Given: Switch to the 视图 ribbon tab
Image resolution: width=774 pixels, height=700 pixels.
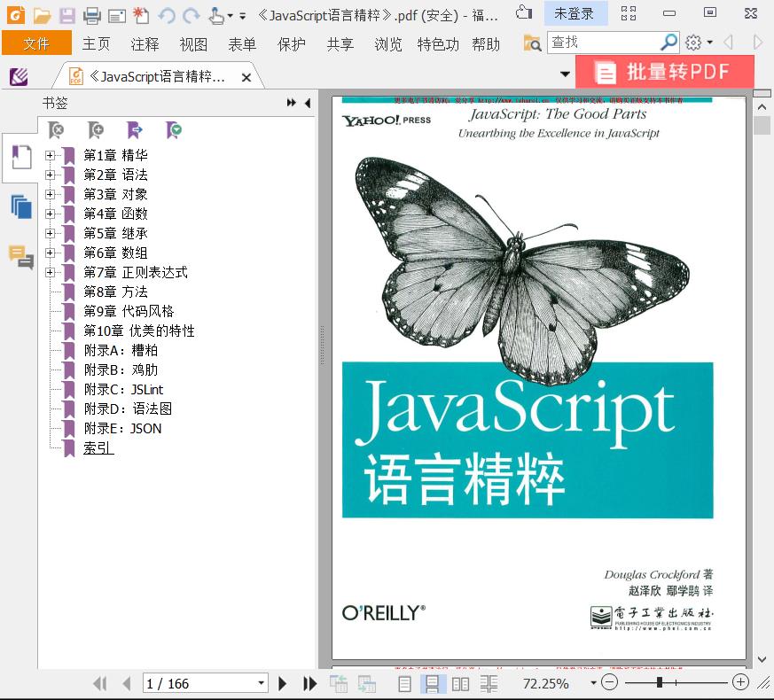Looking at the screenshot, I should (193, 44).
